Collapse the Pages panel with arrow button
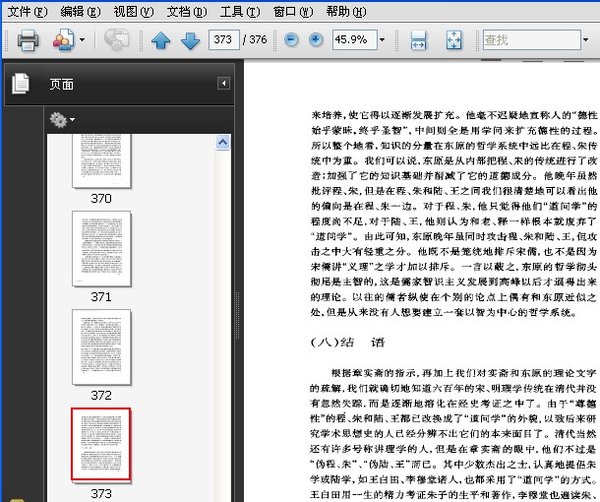 click(224, 84)
